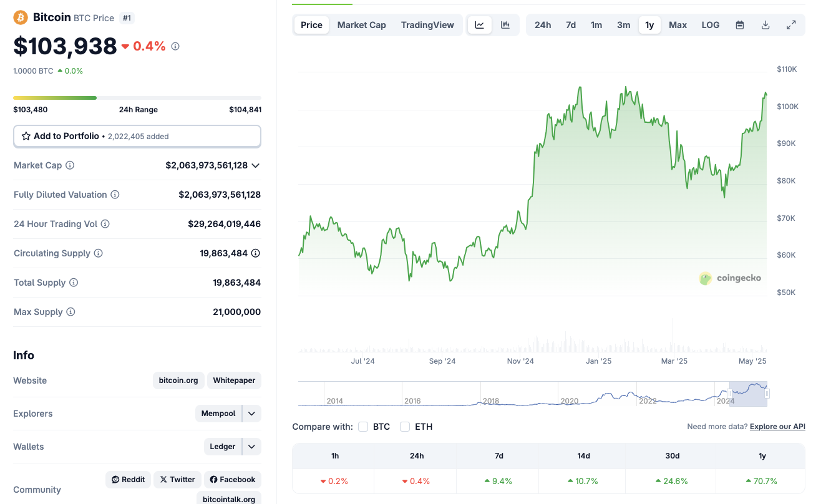The height and width of the screenshot is (504, 836).
Task: Select the 7d time range
Action: click(571, 25)
